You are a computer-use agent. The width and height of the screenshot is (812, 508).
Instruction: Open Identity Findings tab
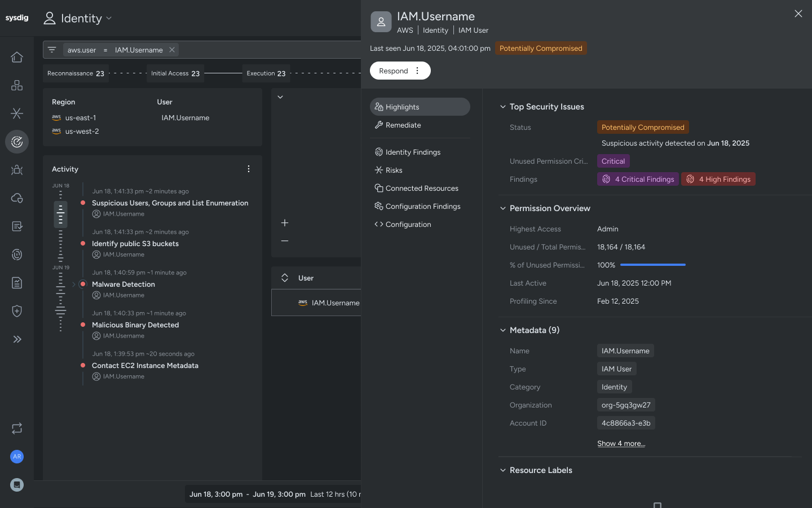tap(420, 152)
